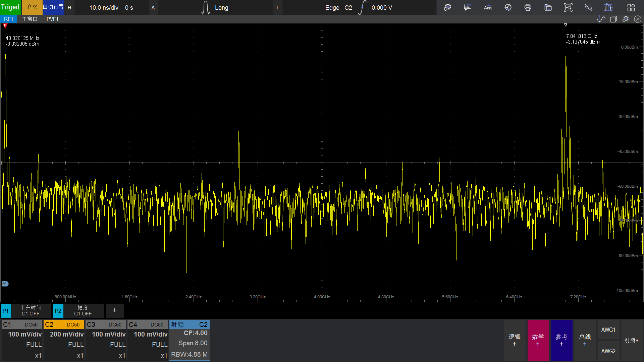Click C1 FULL bandwidth setting
The image size is (644, 362).
(x=34, y=345)
